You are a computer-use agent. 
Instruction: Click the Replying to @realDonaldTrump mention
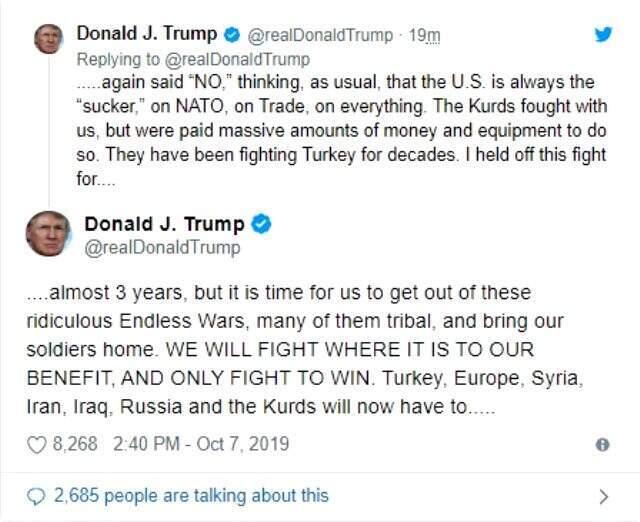click(x=237, y=60)
